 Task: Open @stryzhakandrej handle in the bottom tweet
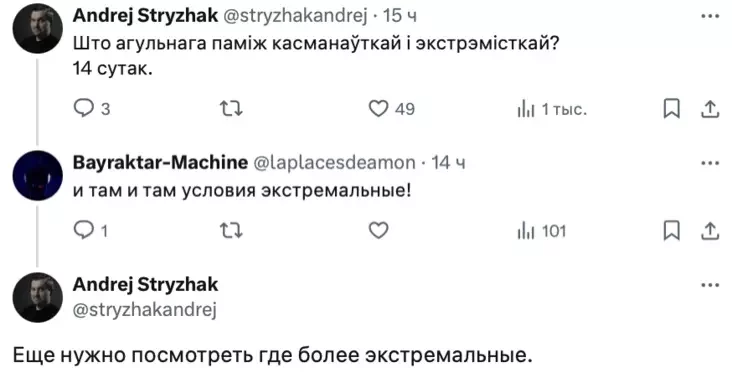tap(145, 310)
